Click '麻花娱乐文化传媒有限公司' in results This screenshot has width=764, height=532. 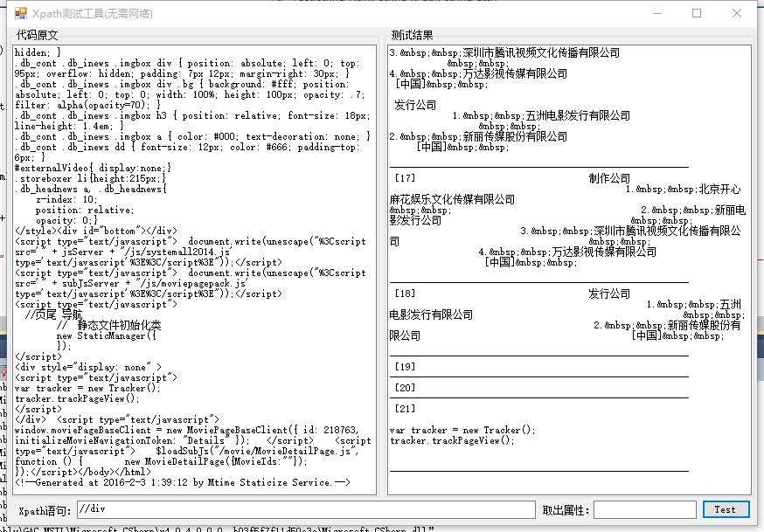452,199
